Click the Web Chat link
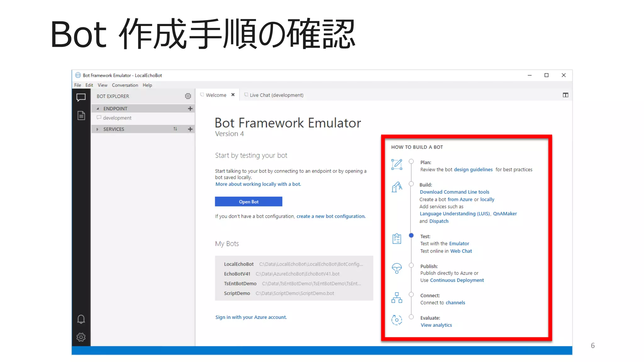Screen dimensions: 644x362 coord(461,251)
